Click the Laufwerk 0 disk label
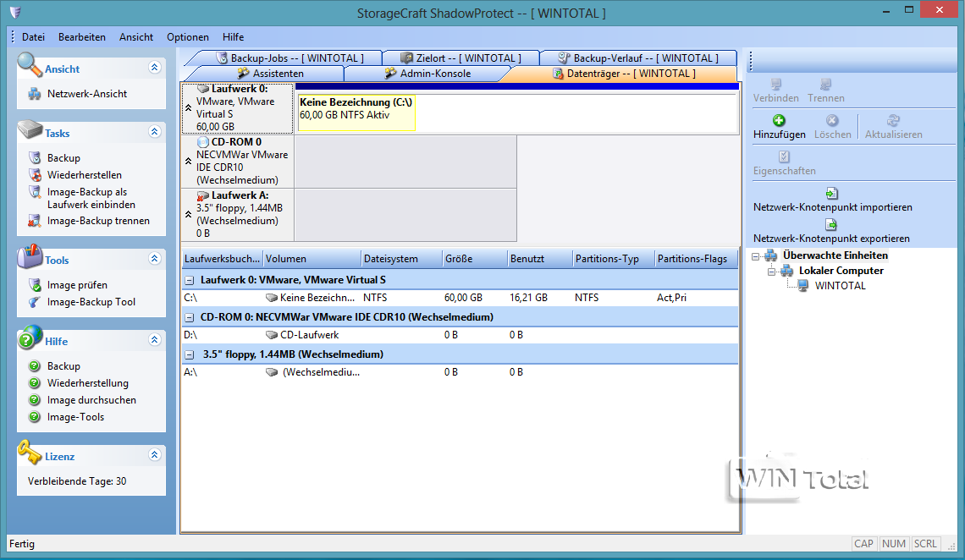The height and width of the screenshot is (560, 965). (238, 107)
